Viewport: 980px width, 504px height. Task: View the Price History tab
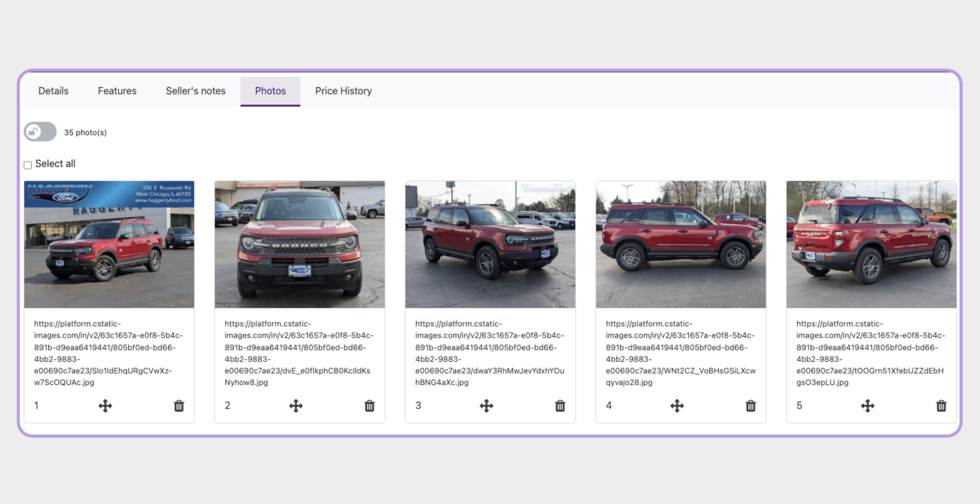[343, 91]
